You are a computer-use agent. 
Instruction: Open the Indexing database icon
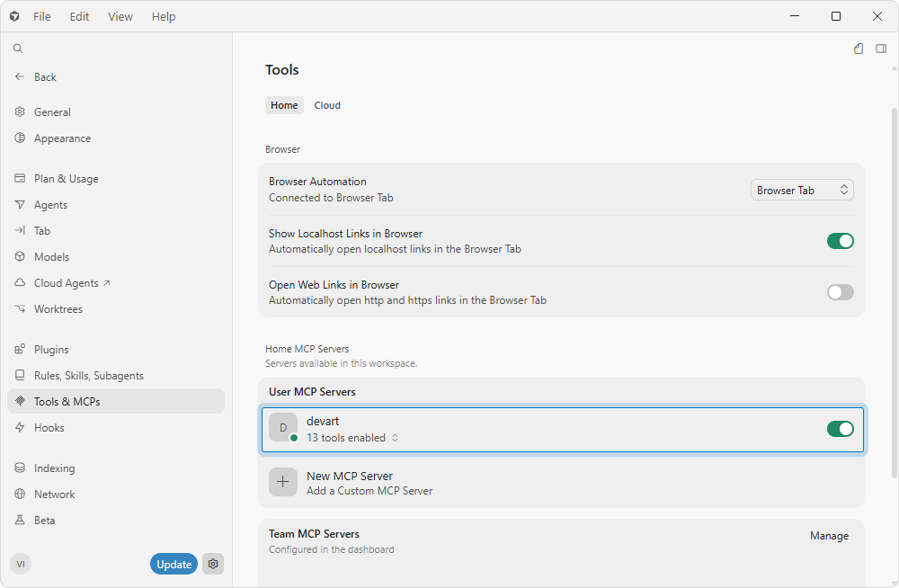pyautogui.click(x=20, y=468)
